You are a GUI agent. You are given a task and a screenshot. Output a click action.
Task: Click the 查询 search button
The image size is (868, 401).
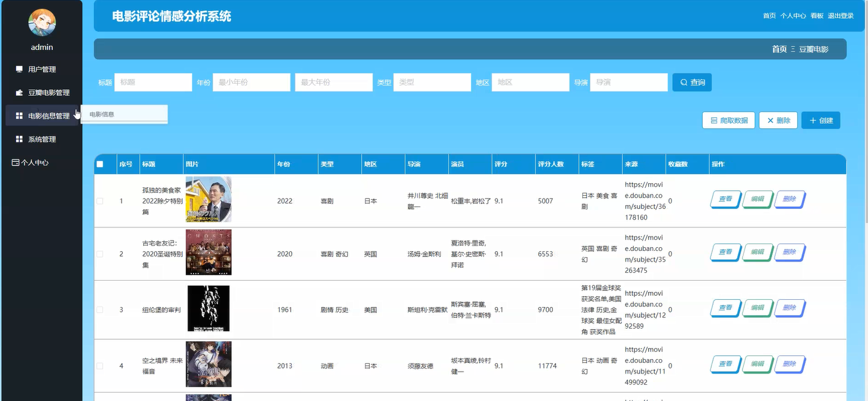tap(692, 82)
